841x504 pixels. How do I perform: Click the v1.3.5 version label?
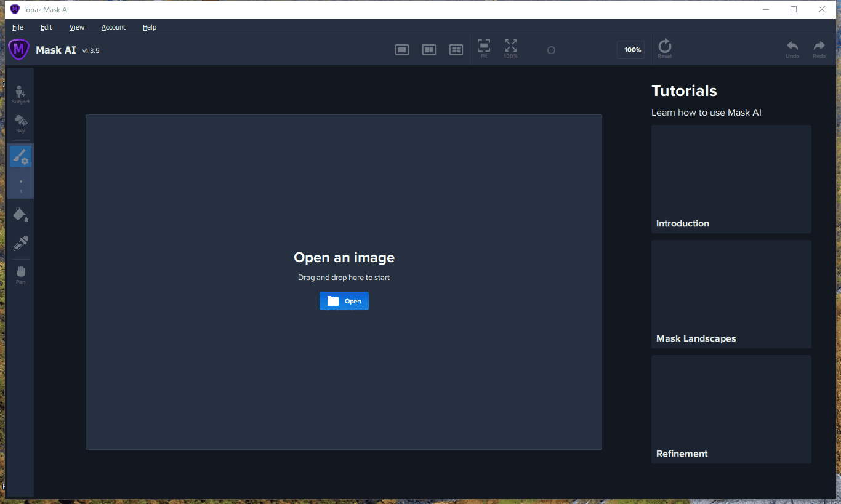point(91,51)
